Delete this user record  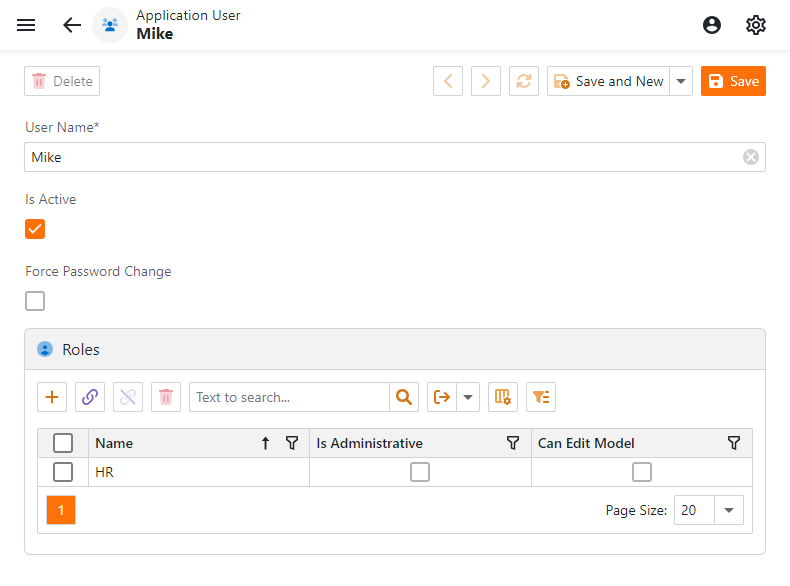click(62, 81)
